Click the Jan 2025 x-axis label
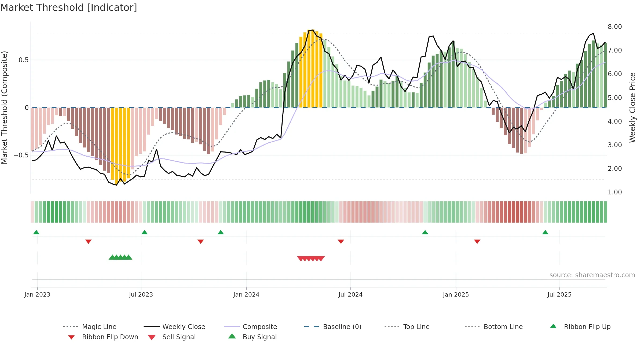The height and width of the screenshot is (362, 644). [456, 295]
